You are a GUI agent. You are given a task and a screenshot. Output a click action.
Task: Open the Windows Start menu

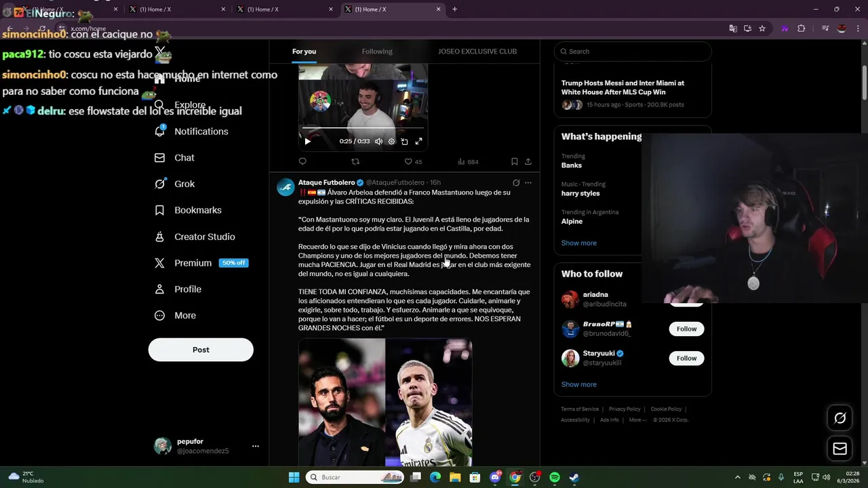pyautogui.click(x=294, y=477)
